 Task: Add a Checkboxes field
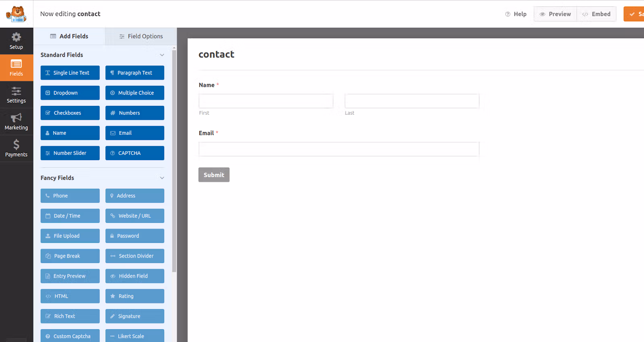(70, 113)
